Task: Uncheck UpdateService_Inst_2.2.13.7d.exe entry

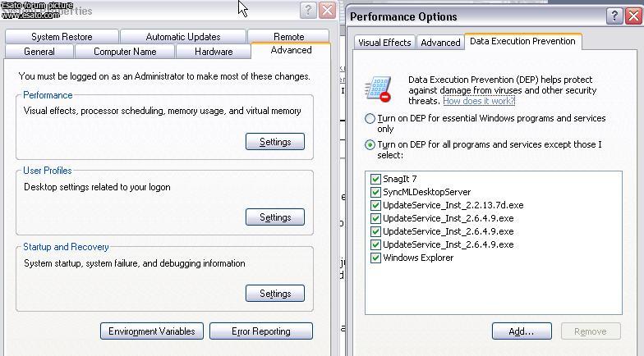Action: pyautogui.click(x=375, y=205)
